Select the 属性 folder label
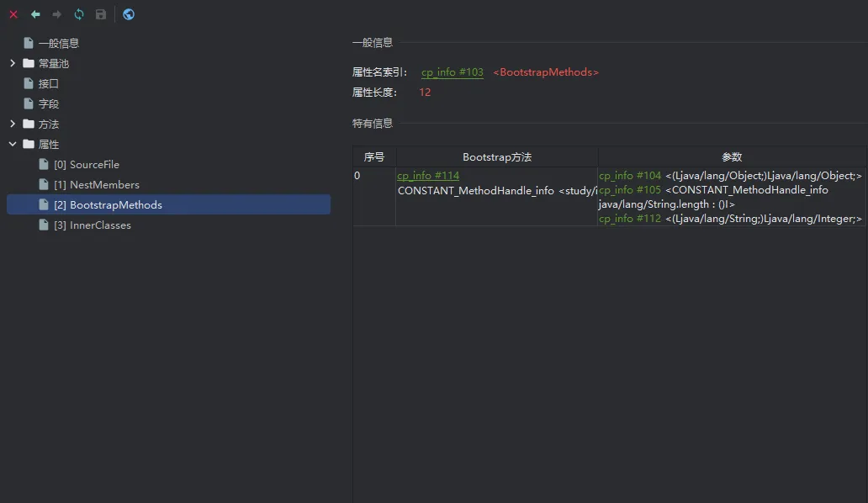The image size is (868, 503). click(48, 145)
